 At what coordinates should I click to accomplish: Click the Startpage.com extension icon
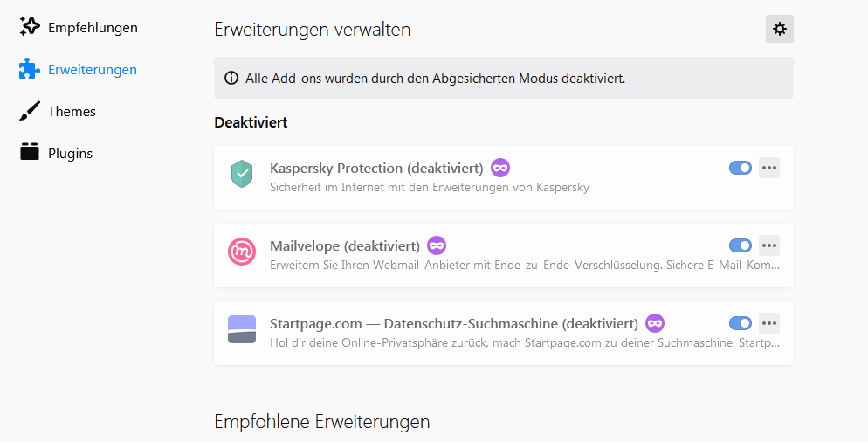pos(242,329)
